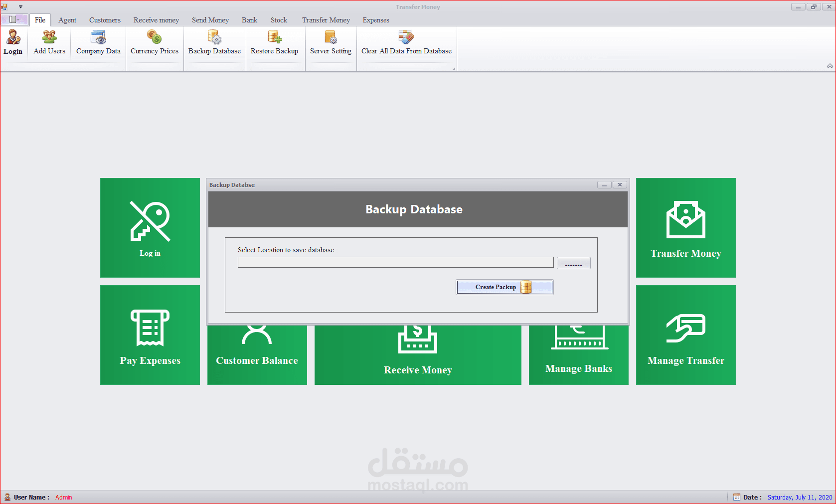Switch to the Customers tab
836x504 pixels.
click(x=105, y=20)
